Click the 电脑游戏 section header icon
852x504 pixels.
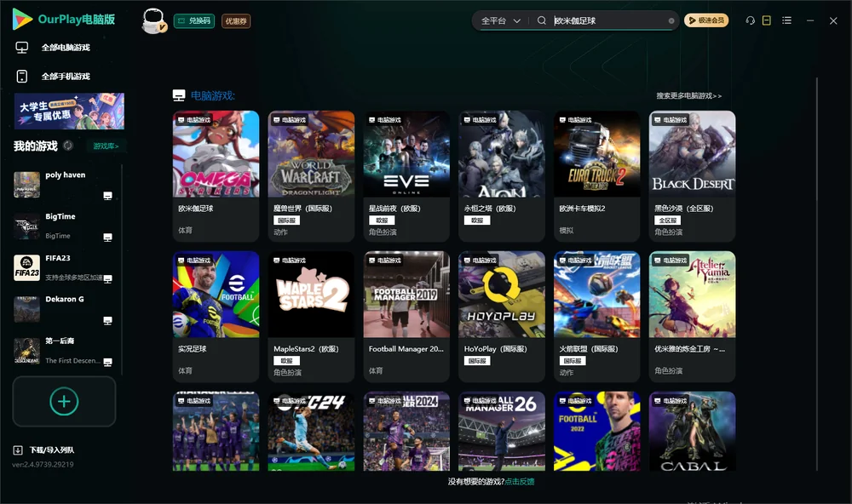tap(179, 95)
